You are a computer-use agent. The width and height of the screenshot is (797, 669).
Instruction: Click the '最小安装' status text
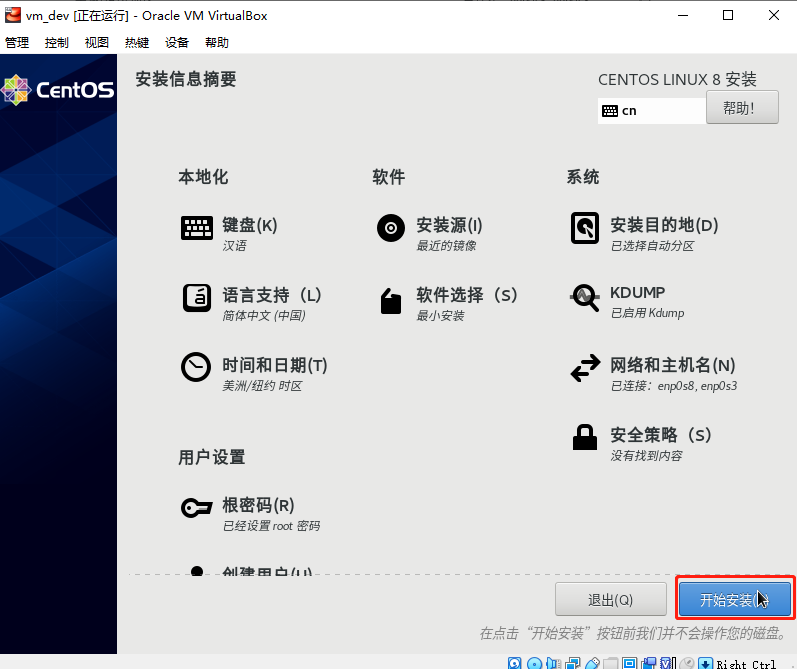point(440,316)
